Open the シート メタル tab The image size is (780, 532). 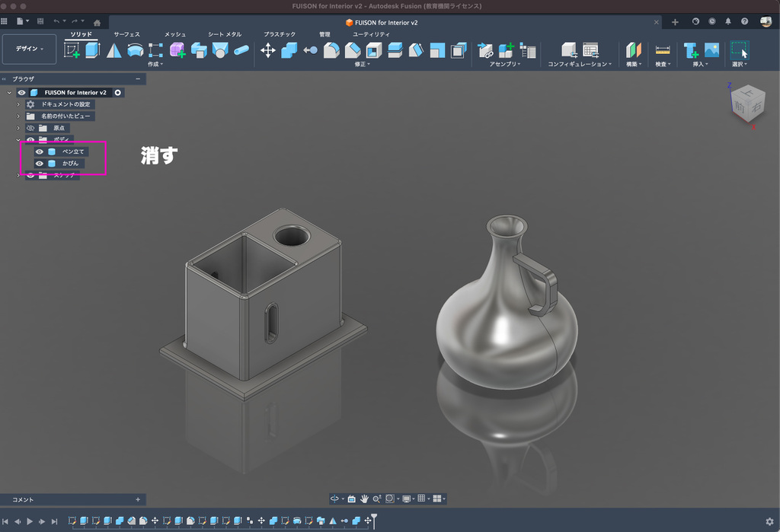[225, 34]
